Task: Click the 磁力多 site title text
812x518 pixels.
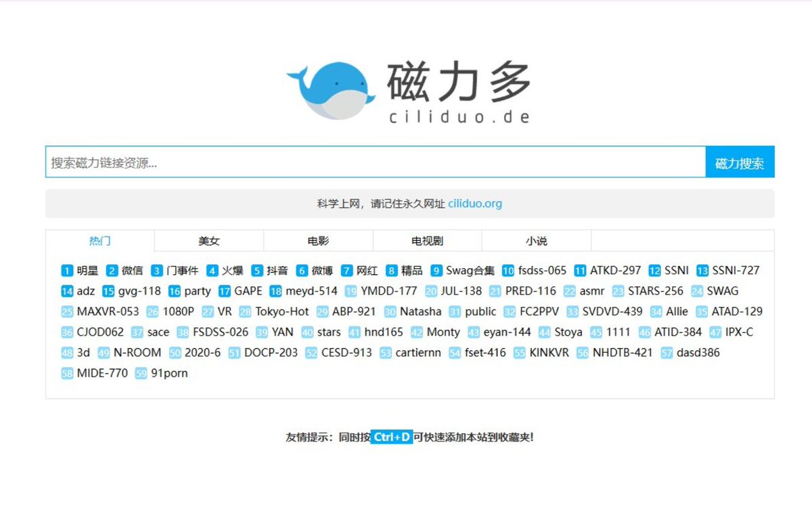Action: pyautogui.click(x=459, y=81)
